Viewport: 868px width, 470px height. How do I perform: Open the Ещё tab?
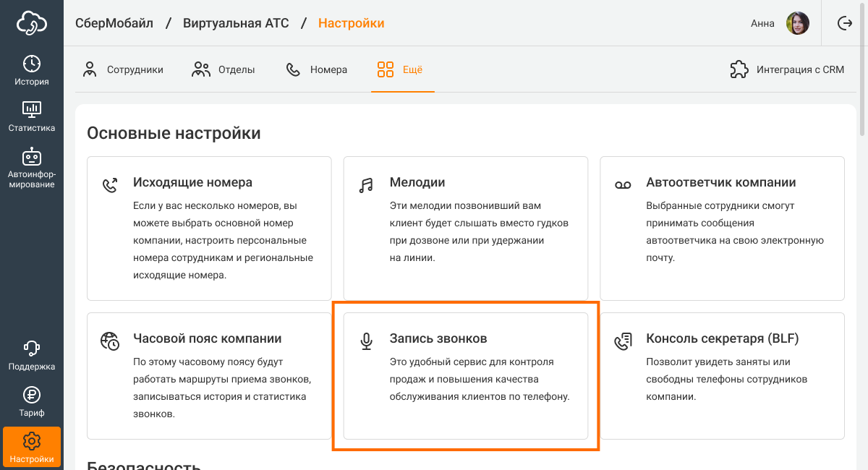click(400, 70)
